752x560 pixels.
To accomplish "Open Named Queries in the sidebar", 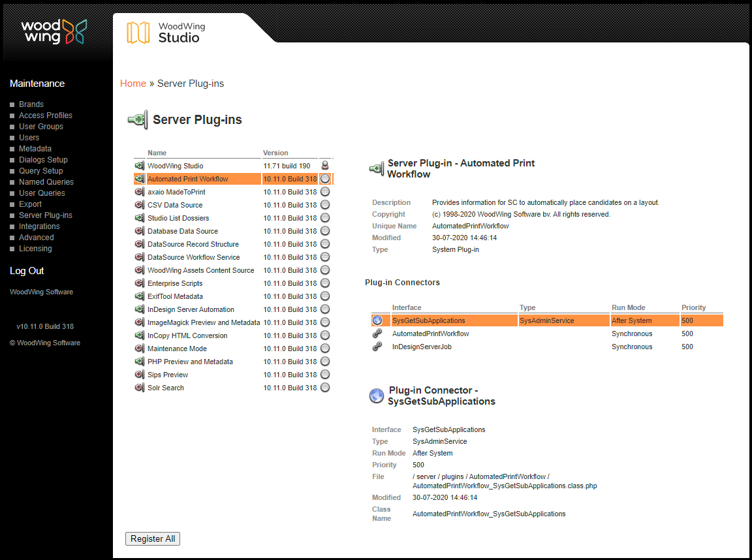I will click(46, 181).
